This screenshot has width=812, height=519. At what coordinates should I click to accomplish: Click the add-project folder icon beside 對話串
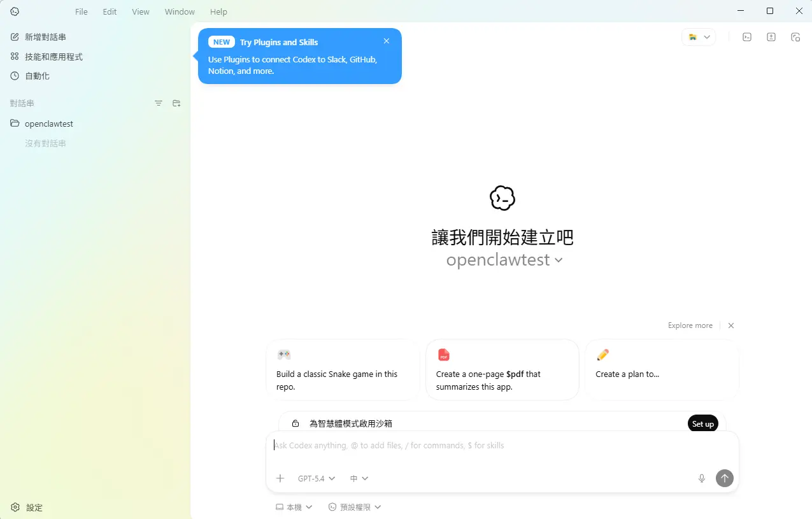click(x=176, y=103)
